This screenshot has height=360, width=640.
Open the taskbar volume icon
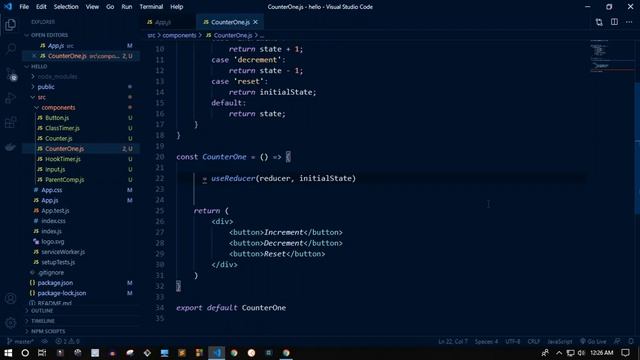click(581, 353)
